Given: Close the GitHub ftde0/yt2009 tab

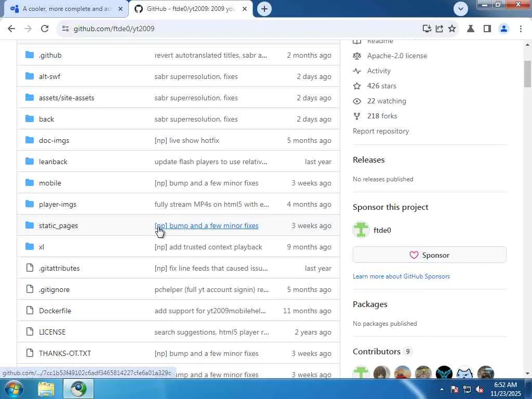Looking at the screenshot, I should click(x=245, y=9).
